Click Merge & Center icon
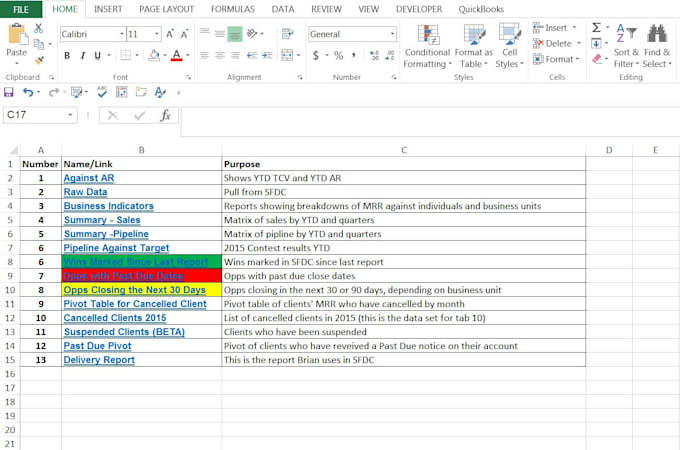This screenshot has width=680, height=450. point(287,55)
